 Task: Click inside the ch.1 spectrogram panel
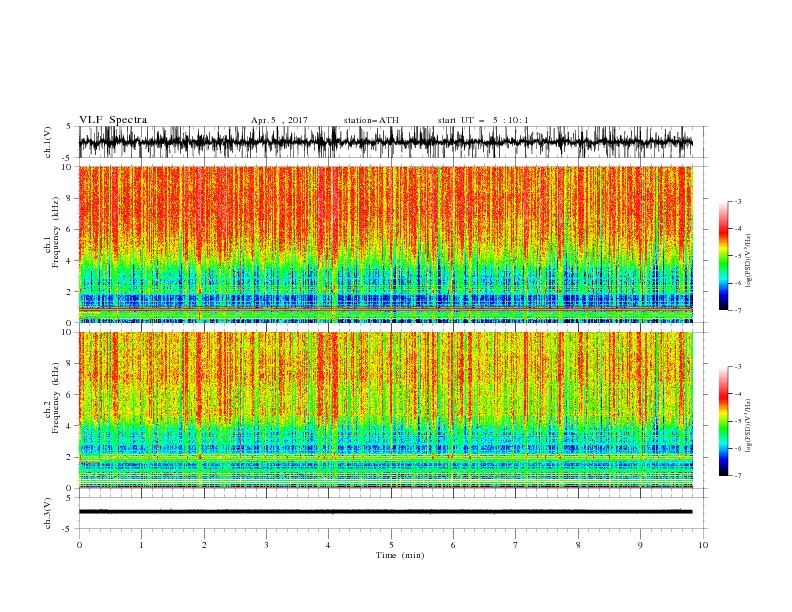386,244
